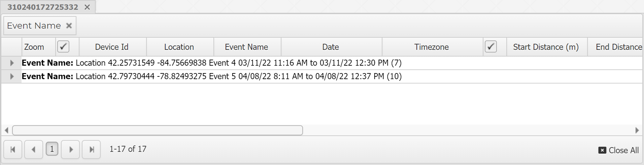The image size is (644, 165).
Task: Click the horizontal scrollbar thumb
Action: [157, 130]
